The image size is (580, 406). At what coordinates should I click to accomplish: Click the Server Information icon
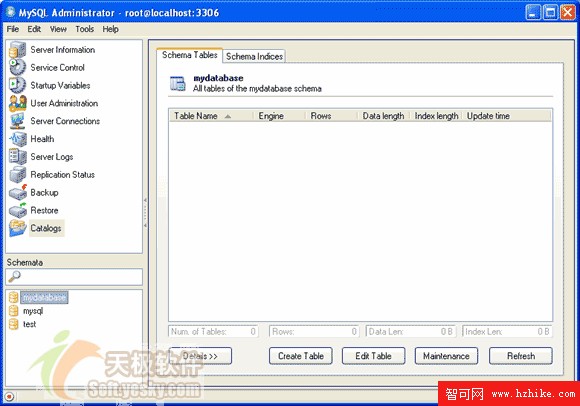(17, 50)
